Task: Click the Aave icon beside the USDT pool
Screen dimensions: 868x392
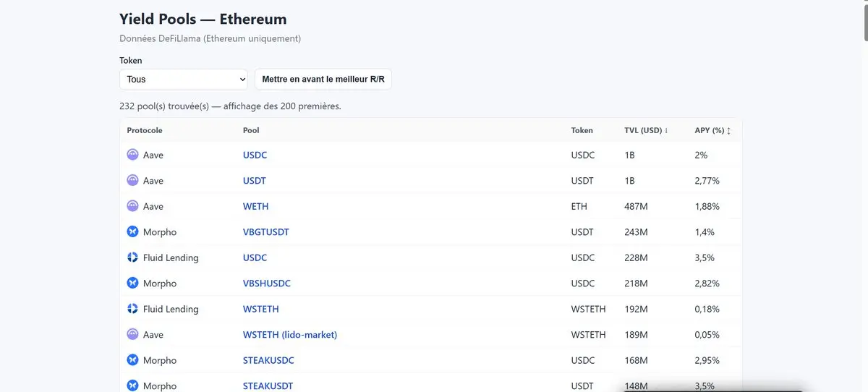Action: 132,181
